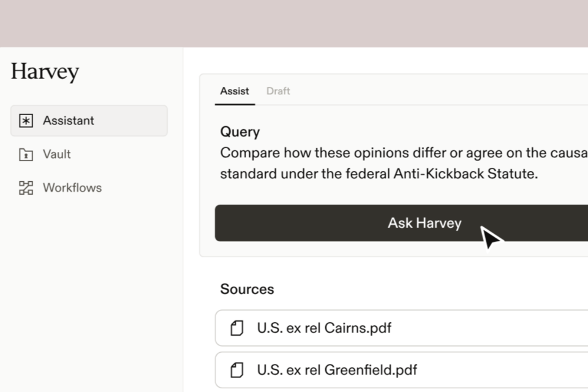This screenshot has width=588, height=392.
Task: Click the Query heading label
Action: click(x=240, y=132)
